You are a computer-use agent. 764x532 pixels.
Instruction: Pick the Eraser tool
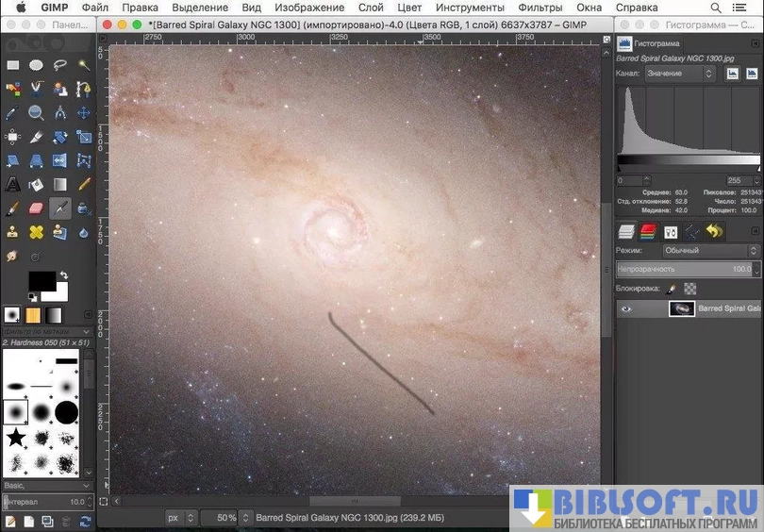36,208
